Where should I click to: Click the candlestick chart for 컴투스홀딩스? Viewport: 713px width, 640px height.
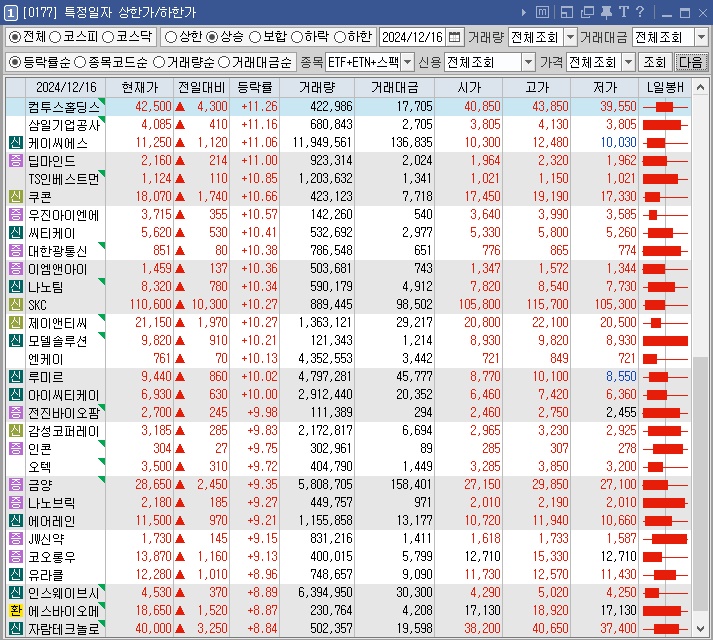665,107
